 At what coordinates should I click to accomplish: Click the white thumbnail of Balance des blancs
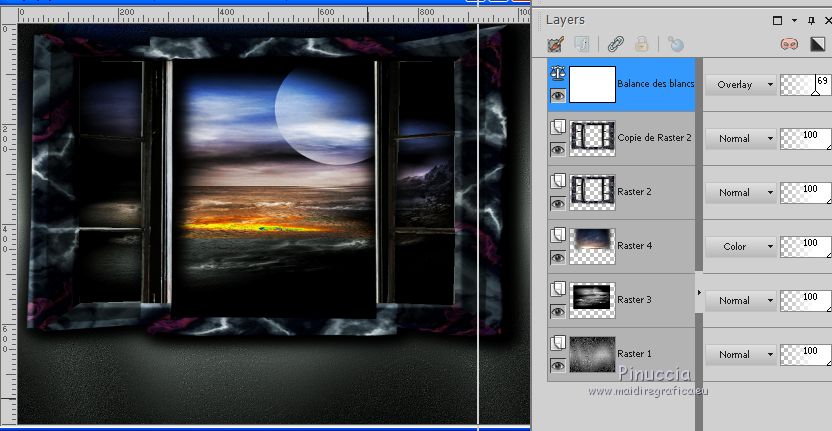click(x=592, y=84)
